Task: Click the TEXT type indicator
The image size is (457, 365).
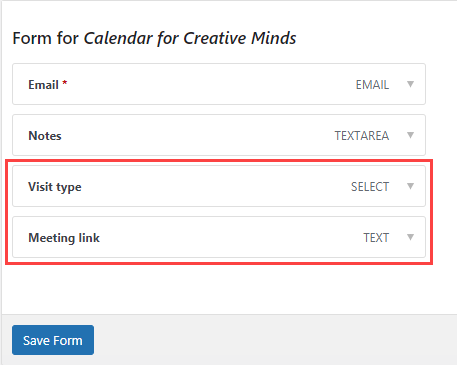Action: coord(376,238)
